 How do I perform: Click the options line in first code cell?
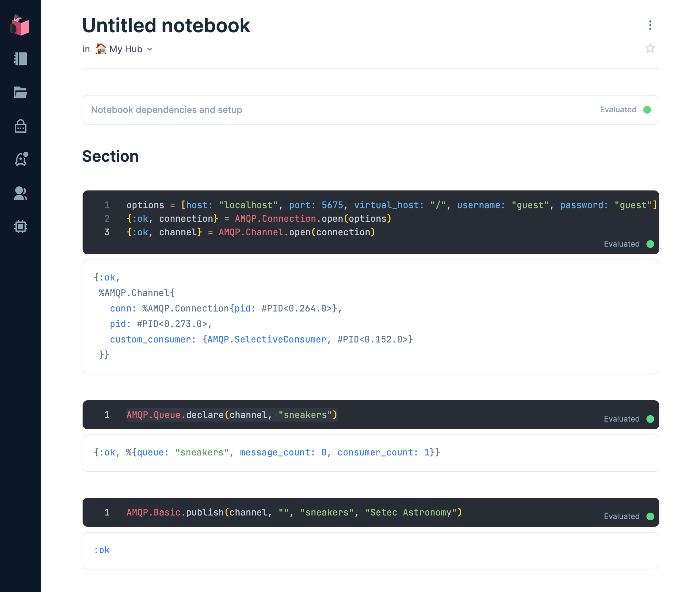(391, 205)
